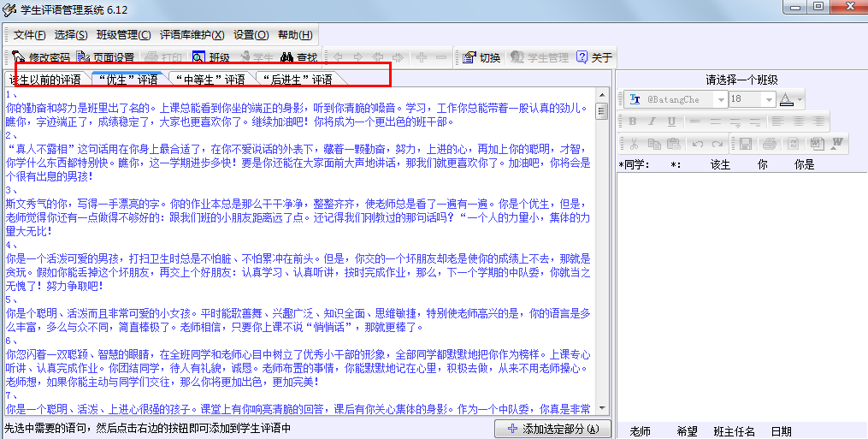Expand the font color dropdown arrow

pyautogui.click(x=800, y=100)
